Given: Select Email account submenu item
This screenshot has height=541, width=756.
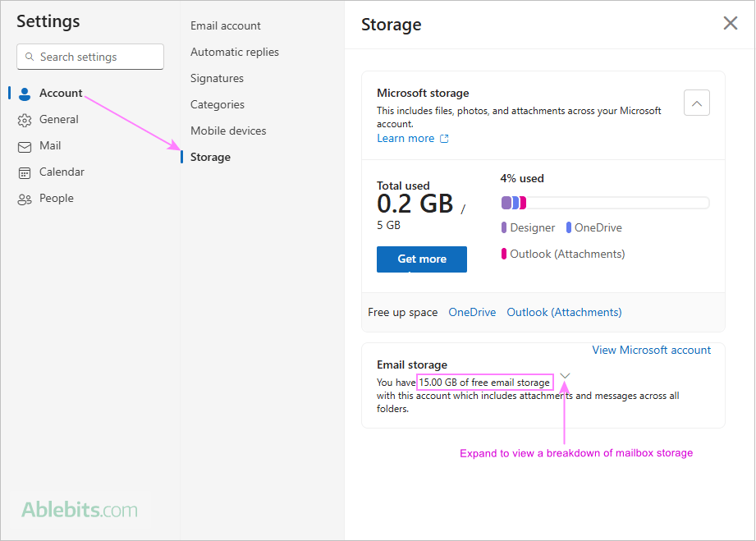Looking at the screenshot, I should tap(225, 25).
